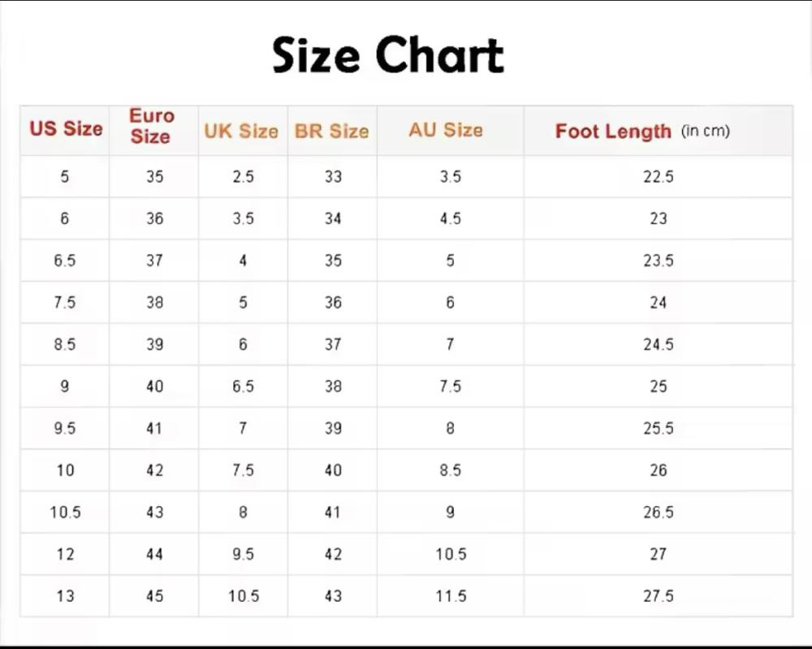Click Euro size 36 cell
Viewport: 812px width, 649px height.
point(153,218)
